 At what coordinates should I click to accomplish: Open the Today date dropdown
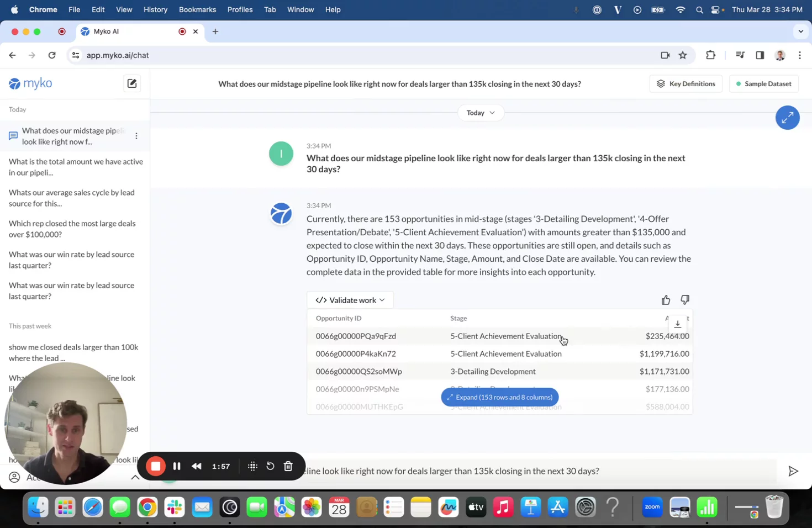click(x=480, y=113)
